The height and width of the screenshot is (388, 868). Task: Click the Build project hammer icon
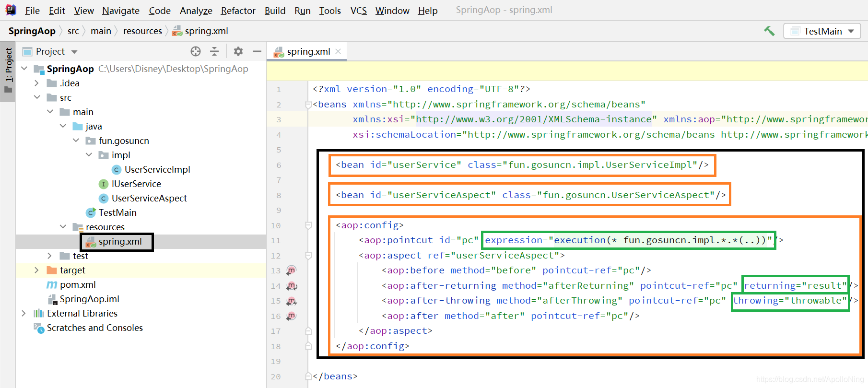[x=769, y=31]
